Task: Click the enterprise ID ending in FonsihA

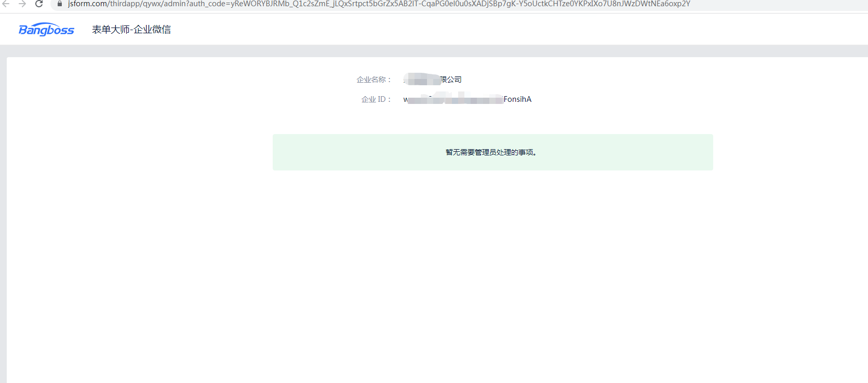Action: tap(517, 99)
